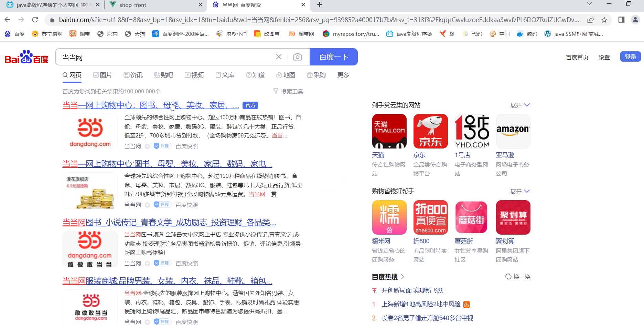Click the 登录 login button
Screen dimensions: 644x328
[630, 57]
